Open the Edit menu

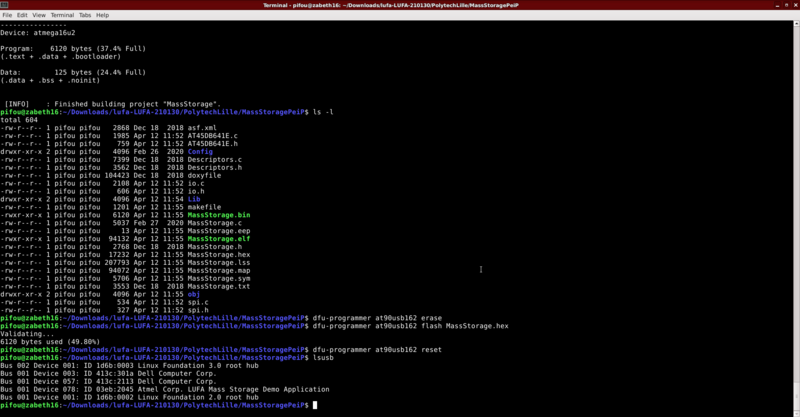click(x=23, y=16)
